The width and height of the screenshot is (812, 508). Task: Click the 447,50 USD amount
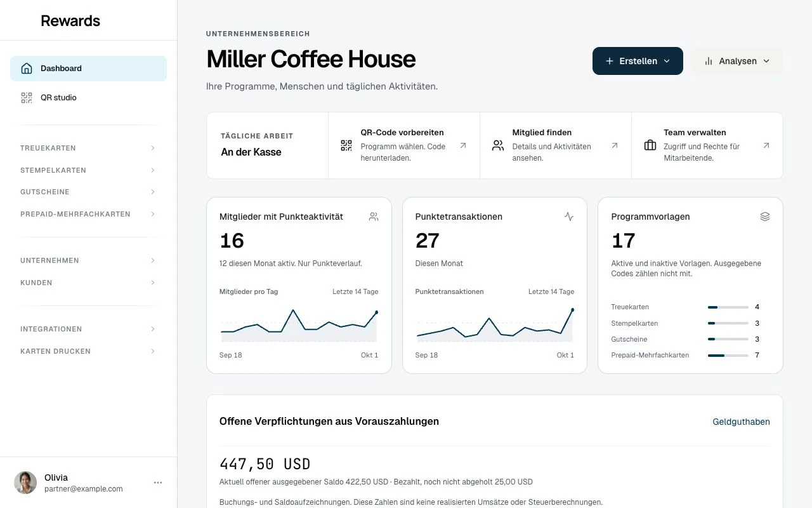click(265, 464)
